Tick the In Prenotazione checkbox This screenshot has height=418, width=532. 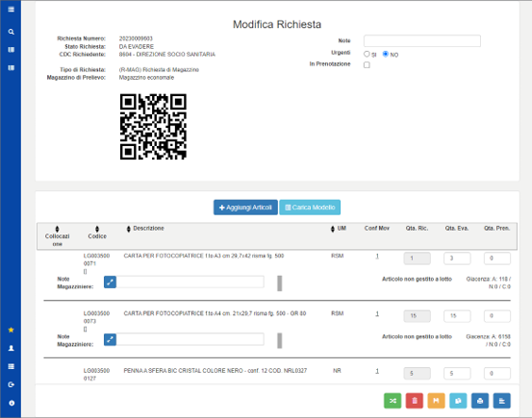[367, 64]
